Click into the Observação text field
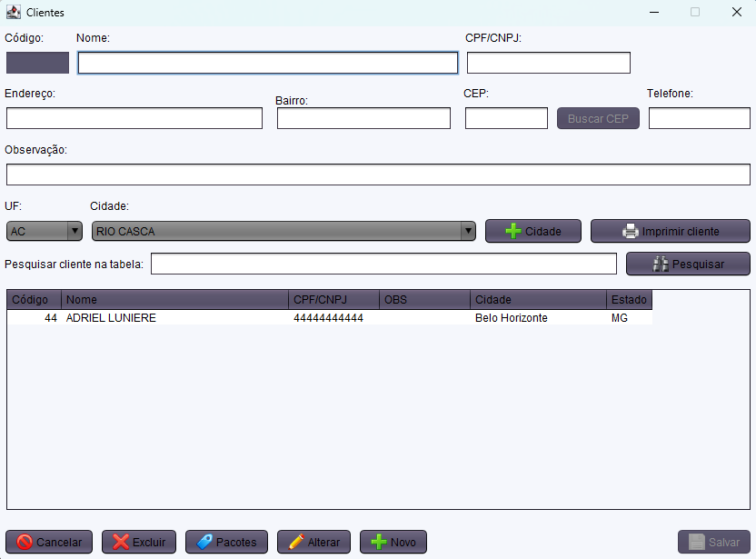This screenshot has width=756, height=559. 379,175
